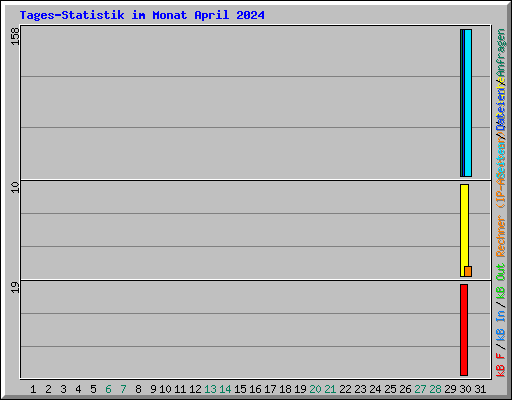Click day 11 on the x-axis
Viewport: 512px width, 400px height.
(x=180, y=389)
